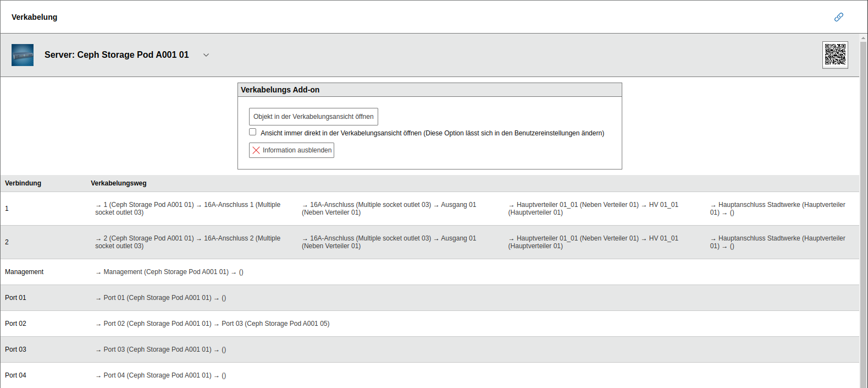The width and height of the screenshot is (868, 388).
Task: Select 'Port 01 (Ceph Storage Pod A001 01)' entry
Action: tap(157, 298)
